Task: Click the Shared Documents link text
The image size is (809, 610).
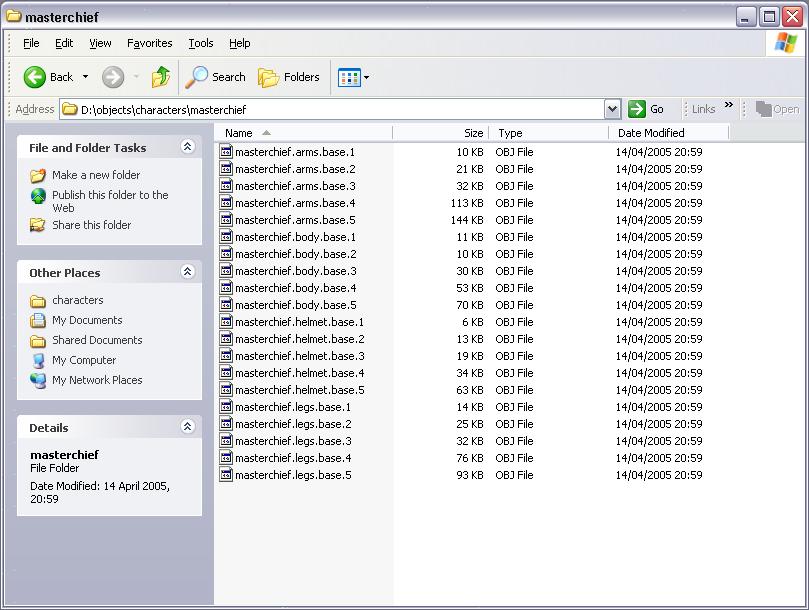Action: tap(97, 340)
